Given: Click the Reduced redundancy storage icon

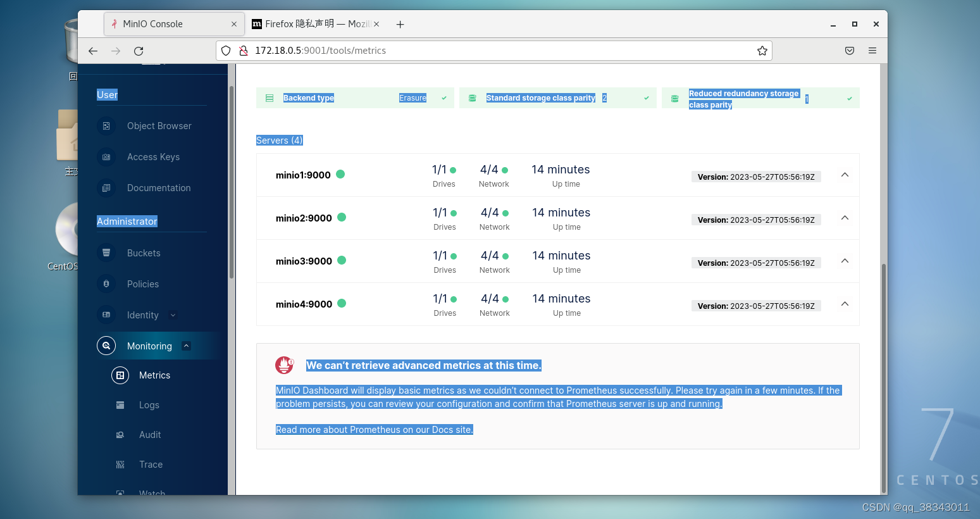Looking at the screenshot, I should tap(674, 99).
